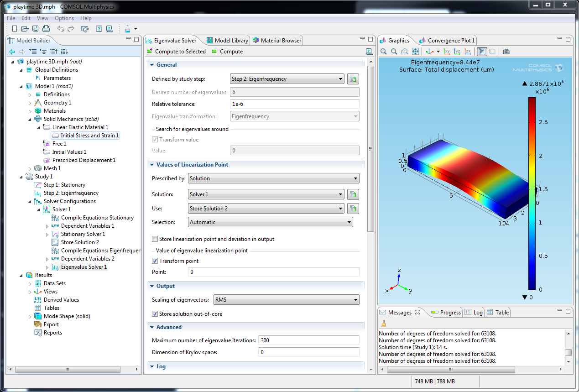Click the Save file toolbar icon

pyautogui.click(x=36, y=29)
